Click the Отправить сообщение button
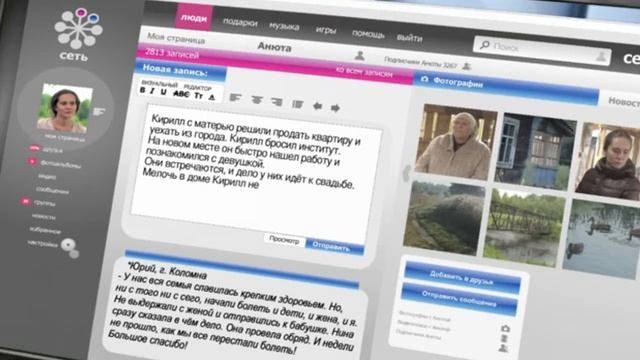 click(x=459, y=299)
